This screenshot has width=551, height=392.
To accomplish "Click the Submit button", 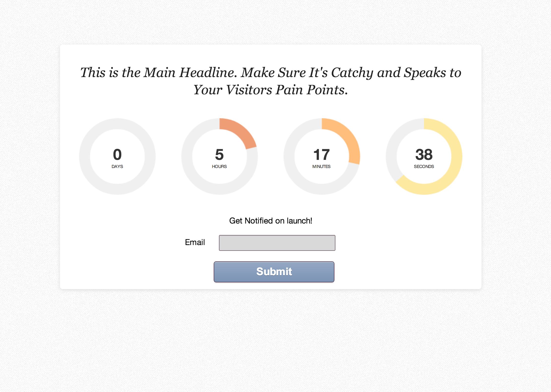I will tap(274, 272).
